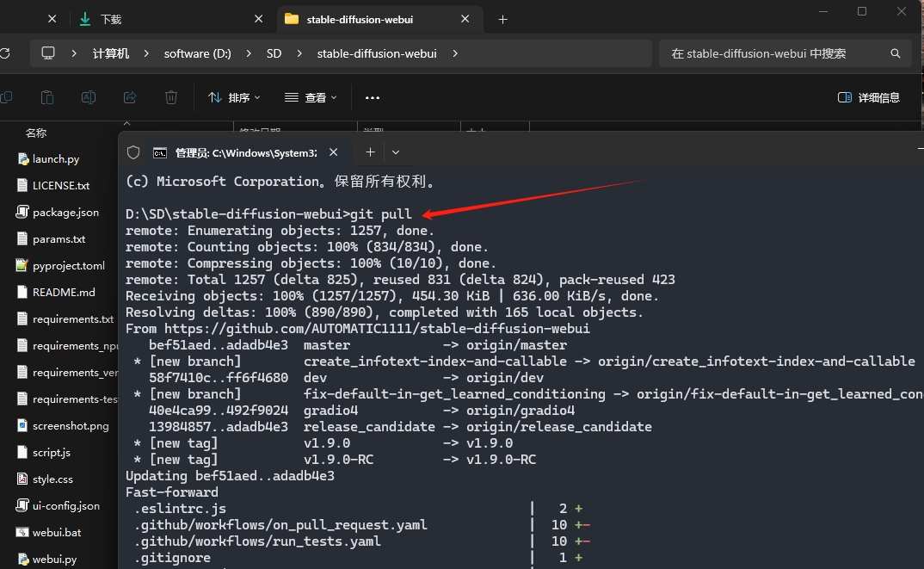Click the Rename toolbar icon

89,97
